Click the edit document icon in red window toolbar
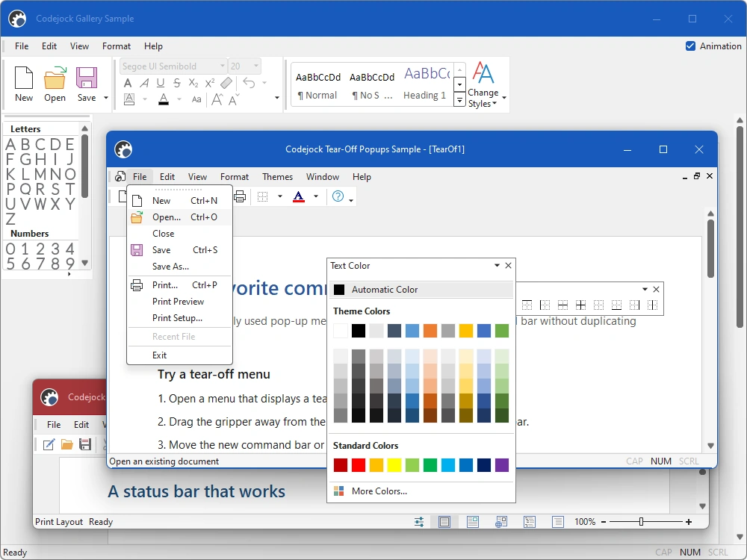The width and height of the screenshot is (747, 560). pyautogui.click(x=49, y=445)
